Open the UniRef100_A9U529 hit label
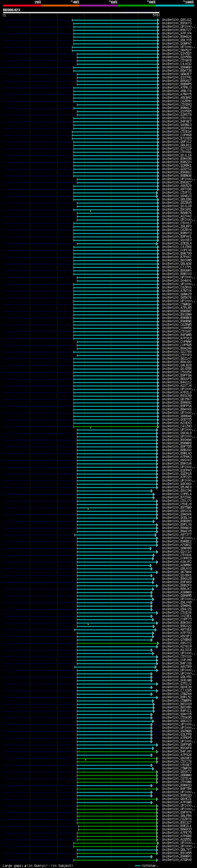The image size is (197, 868). [177, 186]
